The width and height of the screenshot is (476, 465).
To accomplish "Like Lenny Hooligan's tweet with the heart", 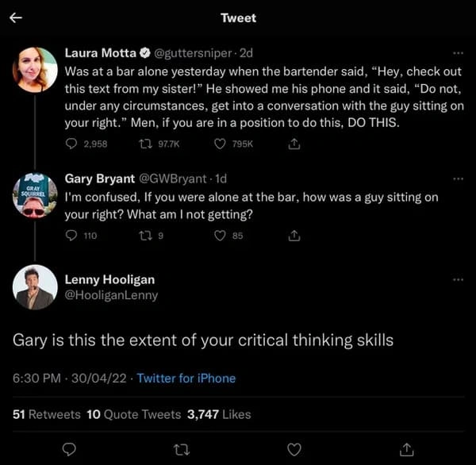I will coord(294,448).
